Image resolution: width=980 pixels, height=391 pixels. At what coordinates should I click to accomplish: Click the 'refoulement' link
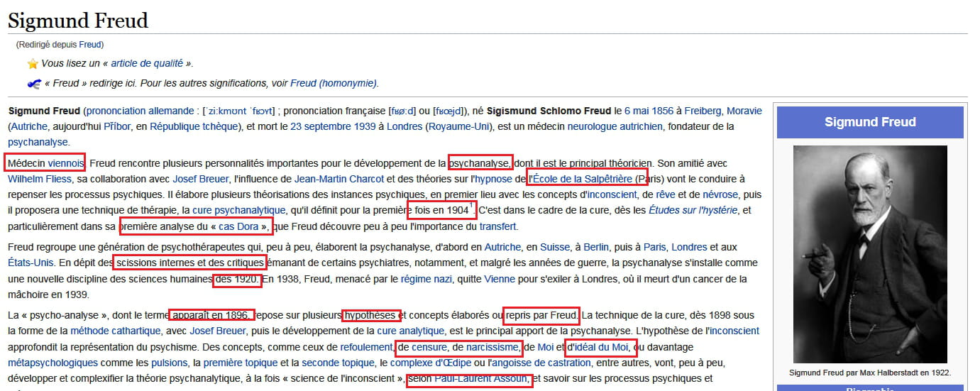[x=366, y=347]
